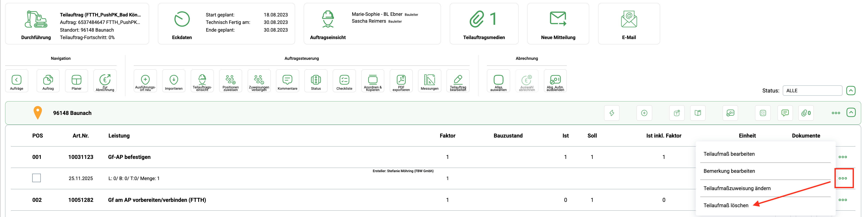Click Teilauftrag bearbeiten pencil icon

[x=458, y=81]
